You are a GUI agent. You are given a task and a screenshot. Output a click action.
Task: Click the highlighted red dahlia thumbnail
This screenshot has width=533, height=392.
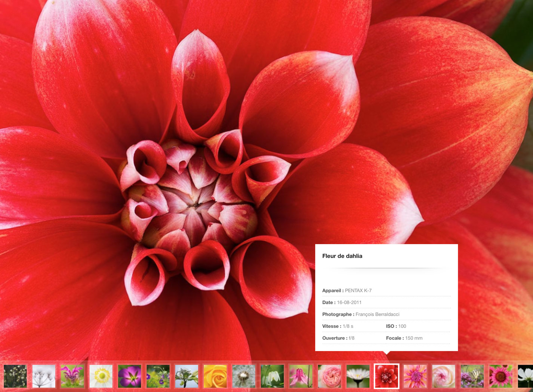[x=386, y=376]
